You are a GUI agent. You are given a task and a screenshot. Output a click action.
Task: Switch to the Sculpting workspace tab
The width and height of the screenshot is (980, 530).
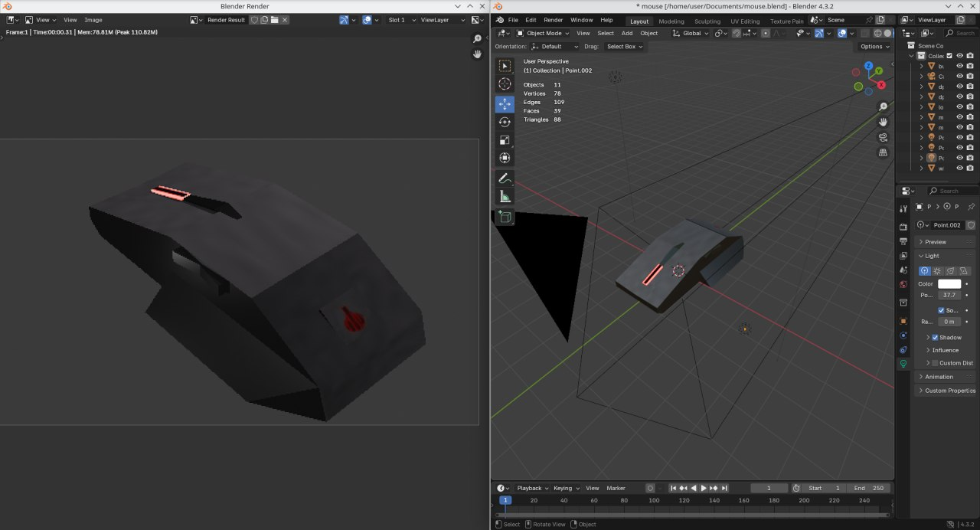coord(707,21)
